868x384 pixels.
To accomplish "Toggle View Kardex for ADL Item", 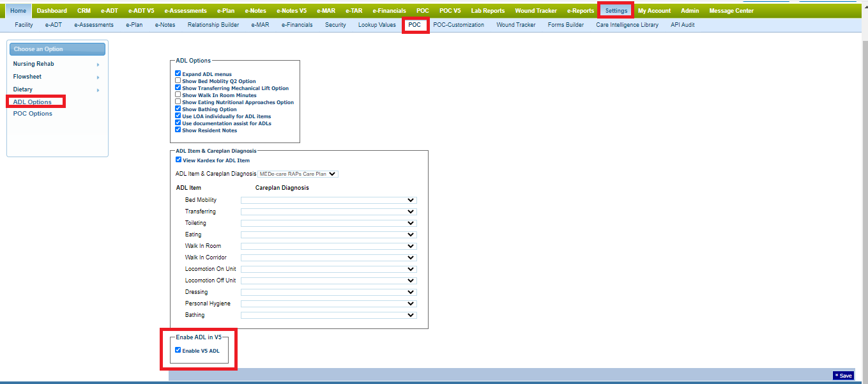I will (179, 160).
